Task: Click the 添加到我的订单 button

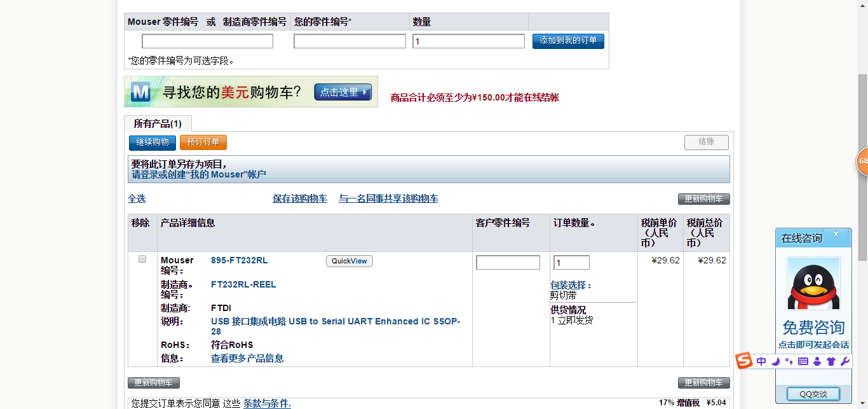Action: [x=568, y=41]
